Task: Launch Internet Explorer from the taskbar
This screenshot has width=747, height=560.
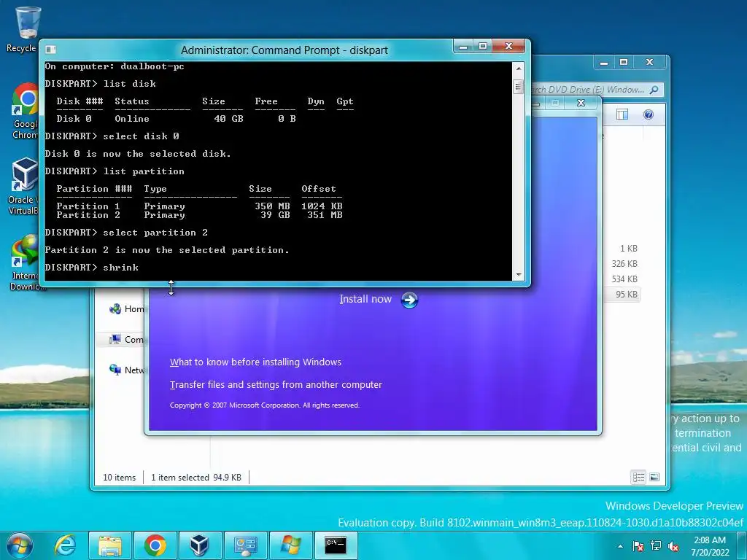Action: click(x=64, y=545)
